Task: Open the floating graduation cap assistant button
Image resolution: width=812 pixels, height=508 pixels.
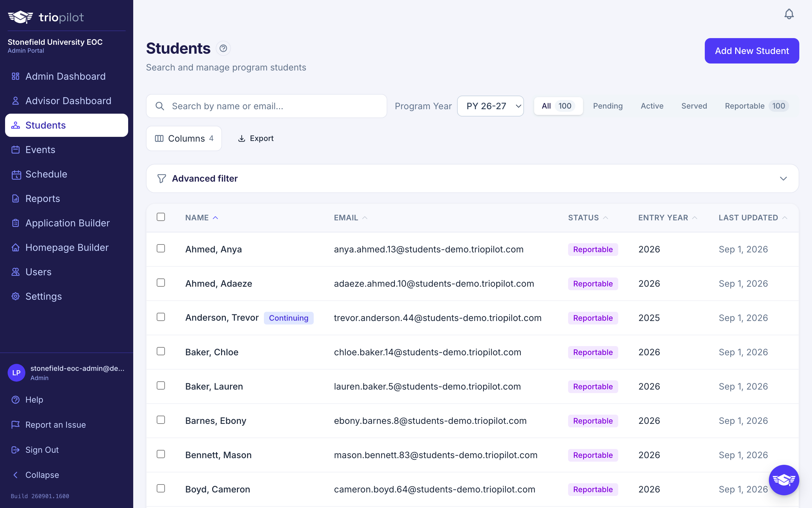Action: tap(784, 480)
